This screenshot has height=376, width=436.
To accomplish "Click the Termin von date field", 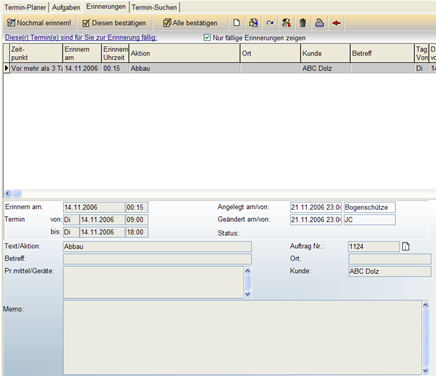I will (x=102, y=220).
